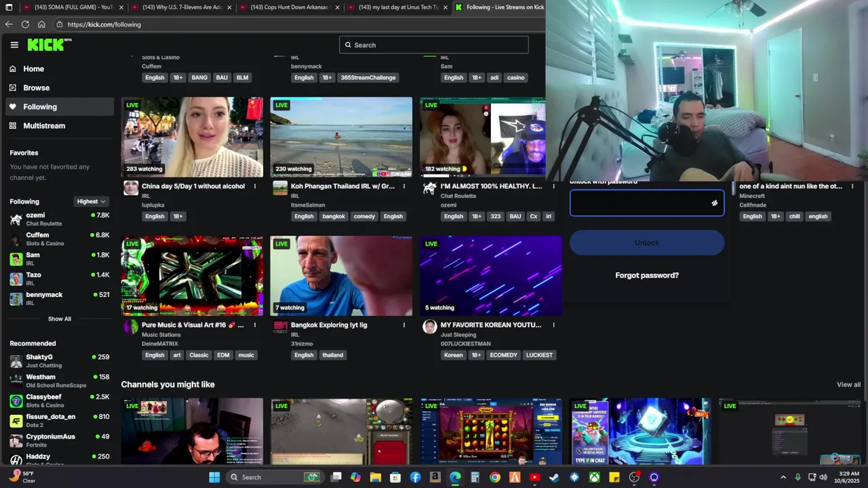This screenshot has width=868, height=488.
Task: Open options for MY FAVORITE KOREAN stream
Action: coord(553,325)
